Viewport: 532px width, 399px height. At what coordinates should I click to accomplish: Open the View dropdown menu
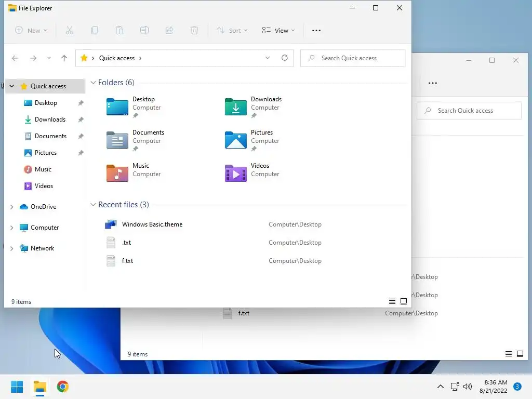pos(278,31)
